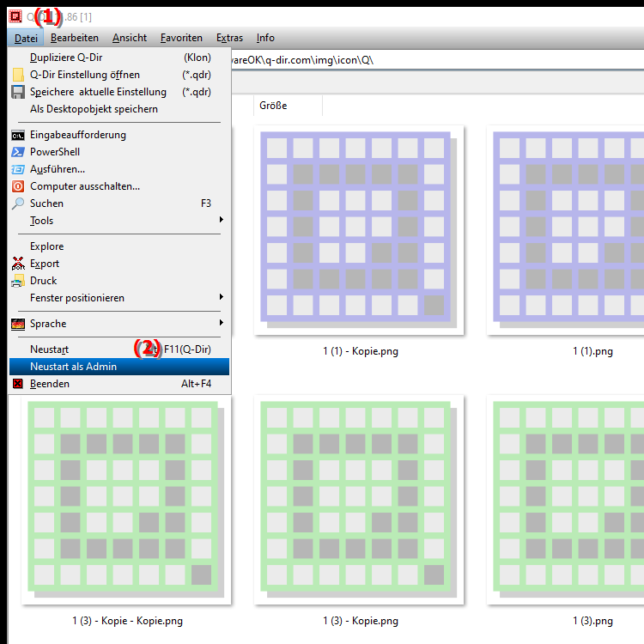Click the magnifier icon for Suchen

point(18,204)
